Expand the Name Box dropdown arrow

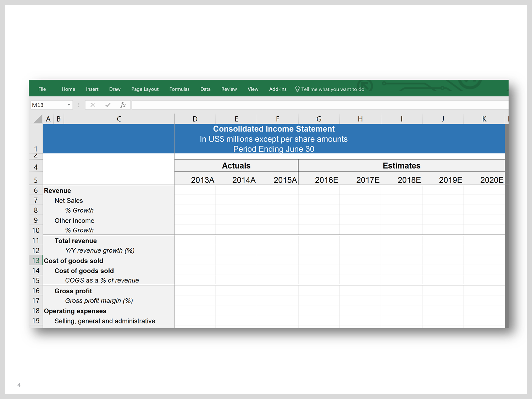point(69,105)
